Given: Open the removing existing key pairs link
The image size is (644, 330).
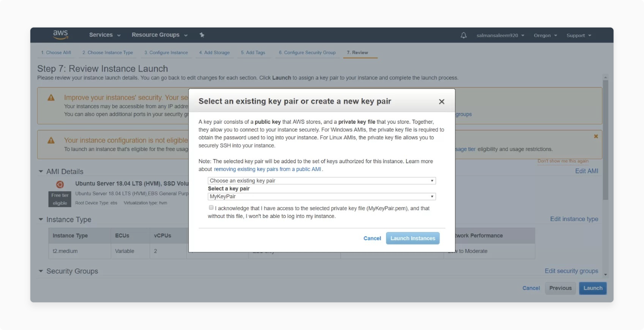Looking at the screenshot, I should pyautogui.click(x=267, y=169).
